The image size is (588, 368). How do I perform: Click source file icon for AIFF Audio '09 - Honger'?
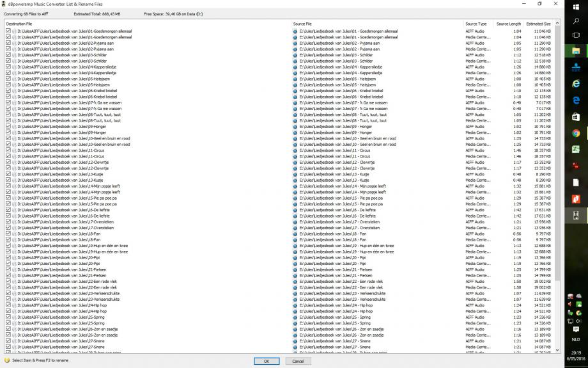(295, 127)
